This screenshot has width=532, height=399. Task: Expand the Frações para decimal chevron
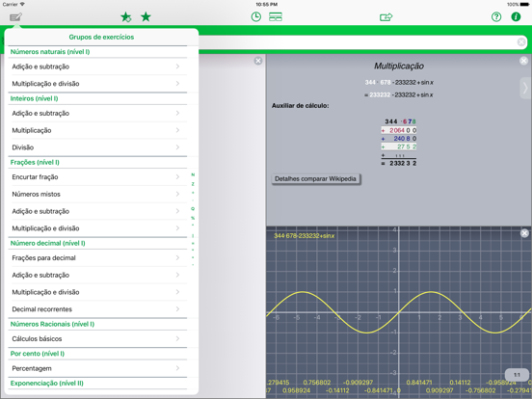(x=177, y=258)
